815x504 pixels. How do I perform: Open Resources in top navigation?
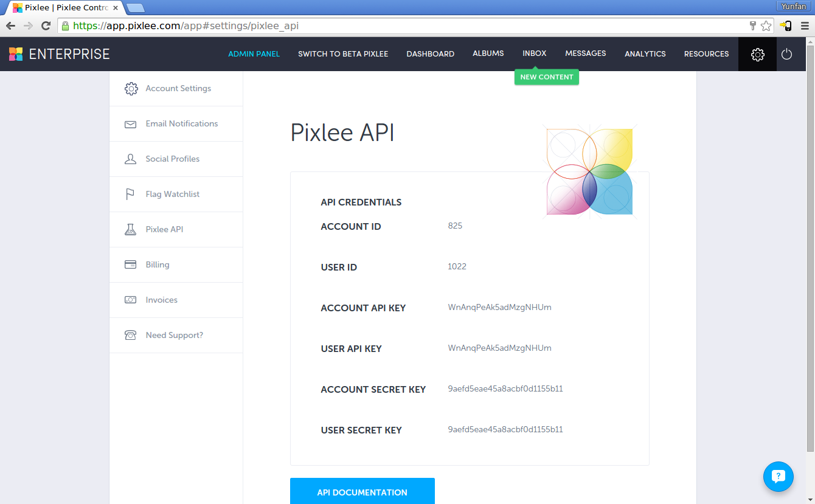(707, 54)
